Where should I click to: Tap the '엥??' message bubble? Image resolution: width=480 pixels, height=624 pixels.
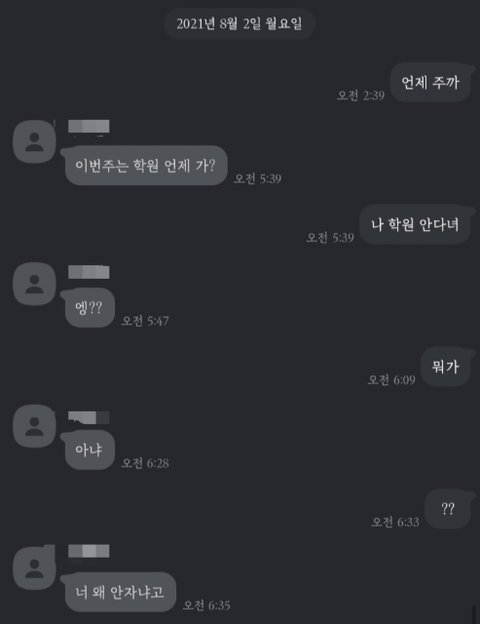pos(90,308)
